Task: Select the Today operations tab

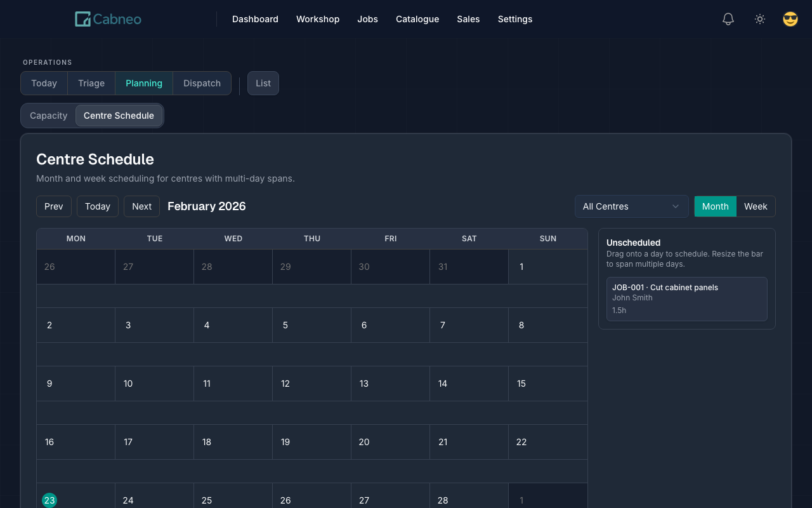Action: tap(44, 83)
